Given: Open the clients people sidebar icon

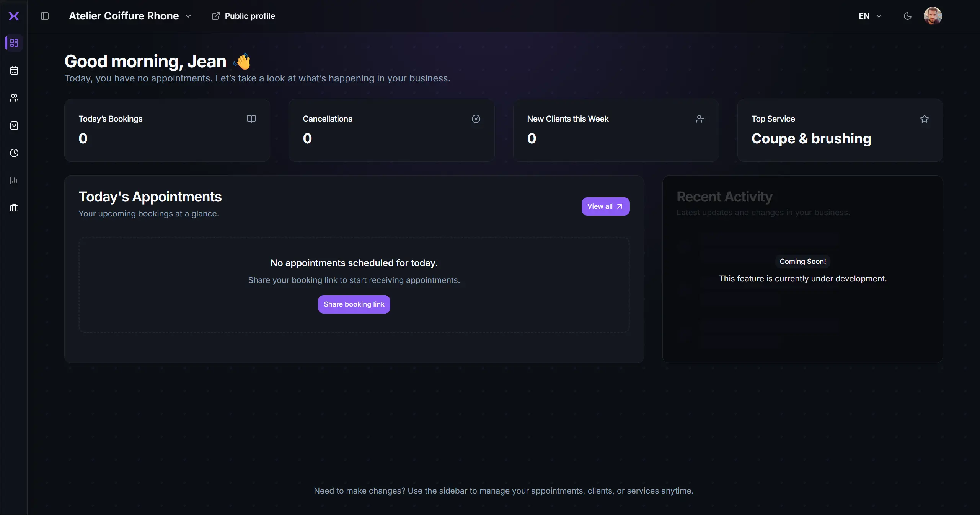Looking at the screenshot, I should [14, 98].
